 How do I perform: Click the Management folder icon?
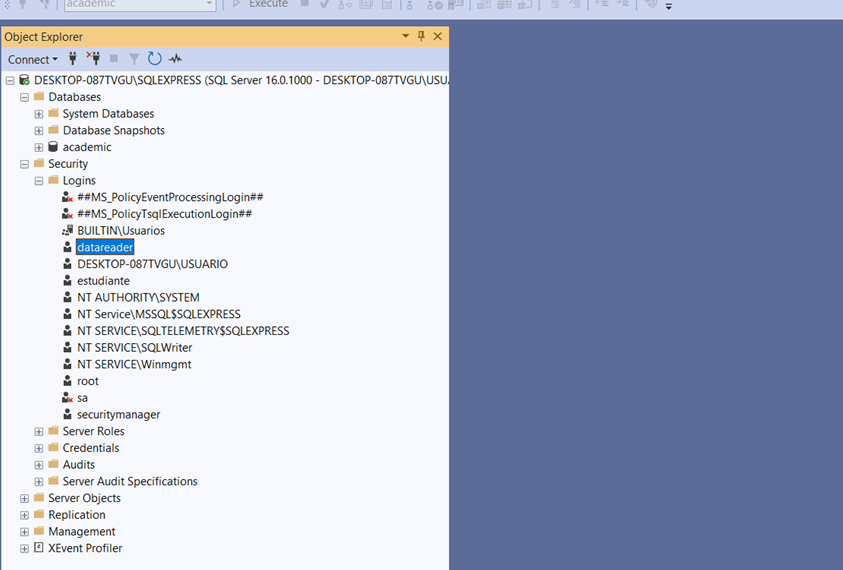[x=39, y=531]
